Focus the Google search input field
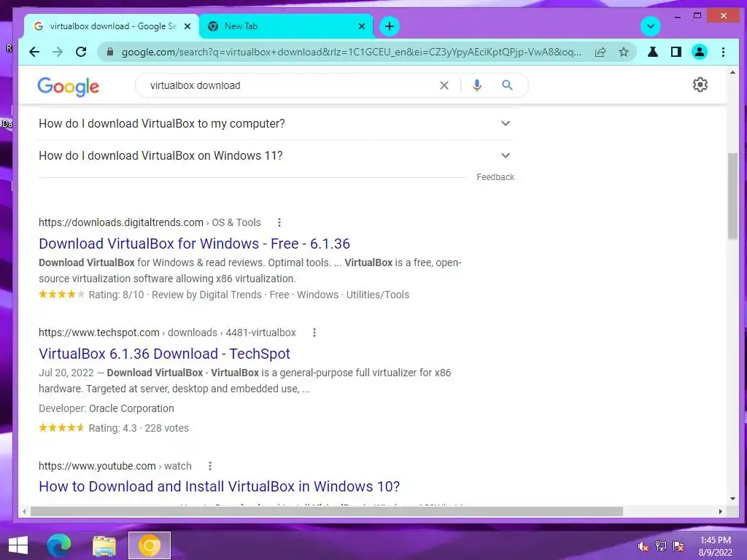Viewport: 747px width, 560px height. [x=290, y=86]
